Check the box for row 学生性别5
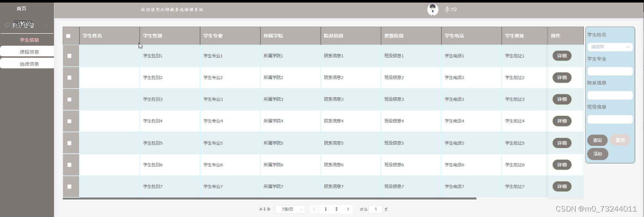This screenshot has height=217, width=644. pos(69,143)
